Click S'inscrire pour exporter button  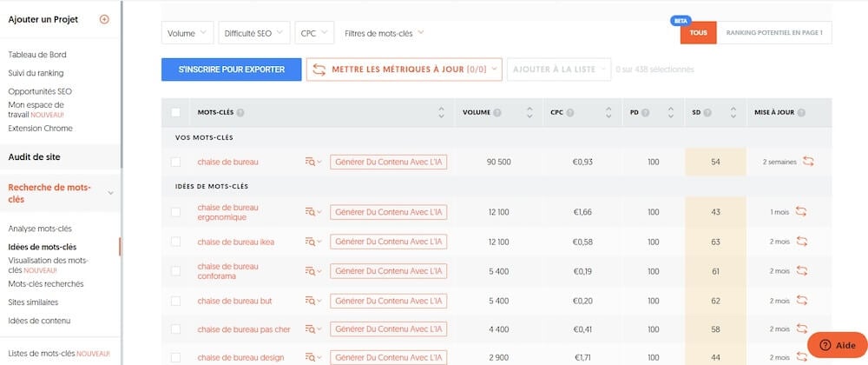coord(232,70)
